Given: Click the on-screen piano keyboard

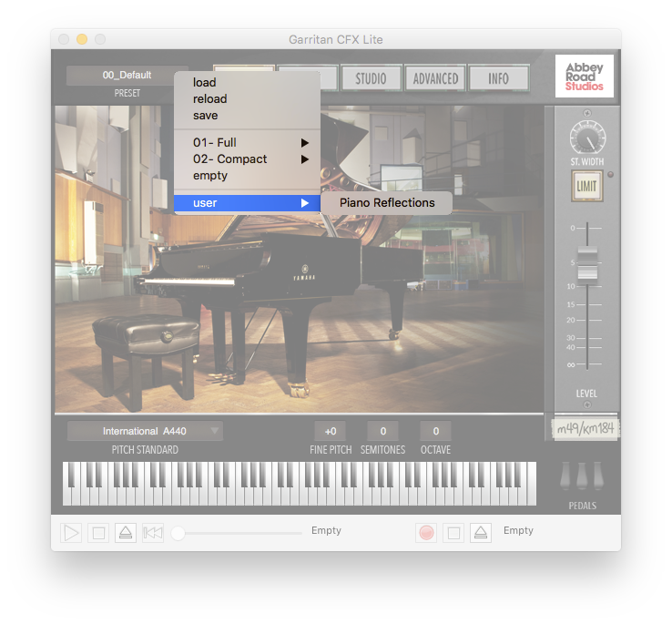Looking at the screenshot, I should pos(300,484).
